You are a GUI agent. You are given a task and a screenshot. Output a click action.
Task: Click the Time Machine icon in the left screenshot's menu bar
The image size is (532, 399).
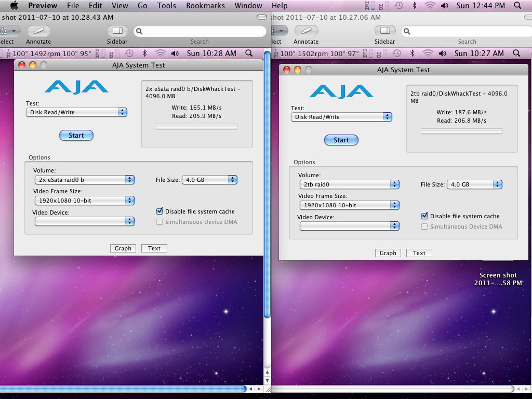(x=129, y=54)
